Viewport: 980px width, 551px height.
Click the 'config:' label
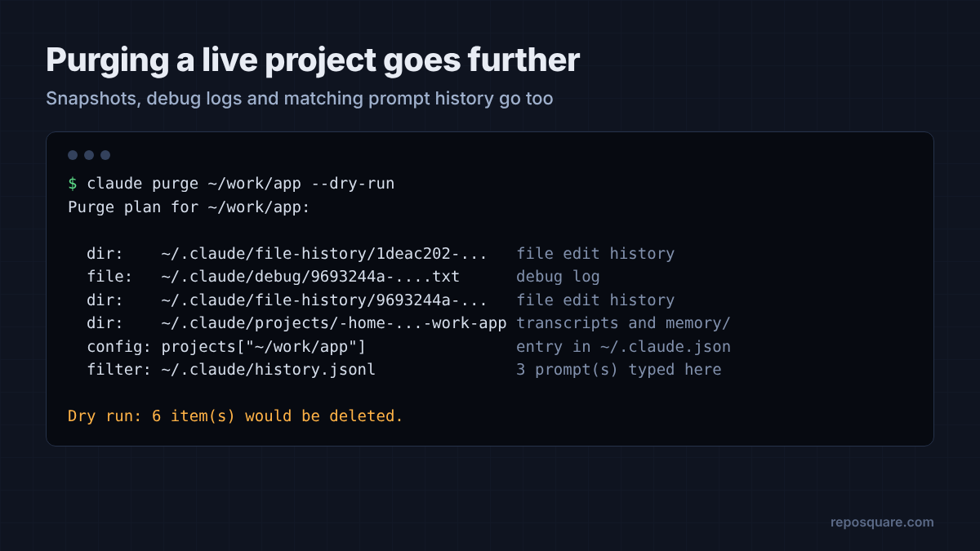[119, 346]
